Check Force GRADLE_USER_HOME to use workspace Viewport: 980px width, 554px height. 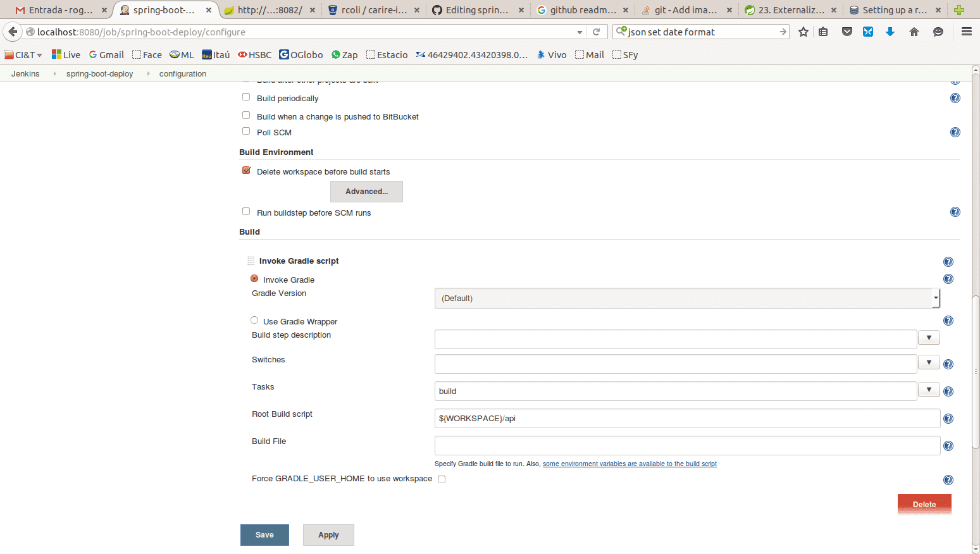pyautogui.click(x=442, y=479)
